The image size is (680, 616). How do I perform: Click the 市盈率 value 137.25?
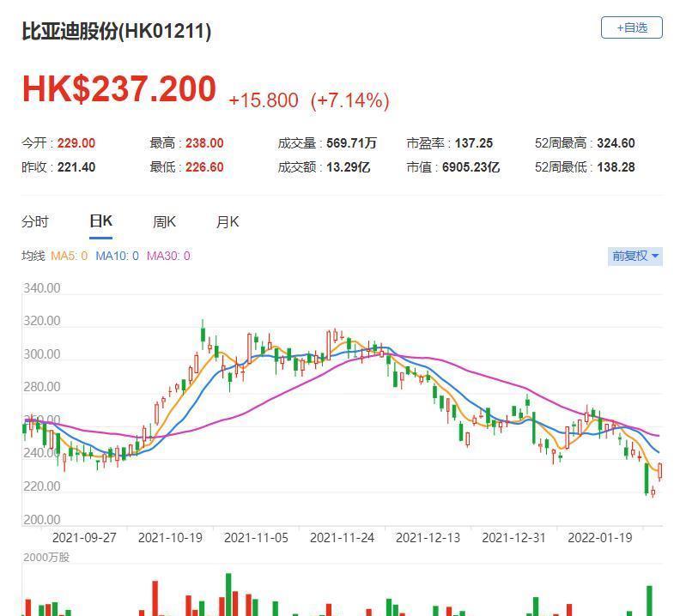point(474,143)
